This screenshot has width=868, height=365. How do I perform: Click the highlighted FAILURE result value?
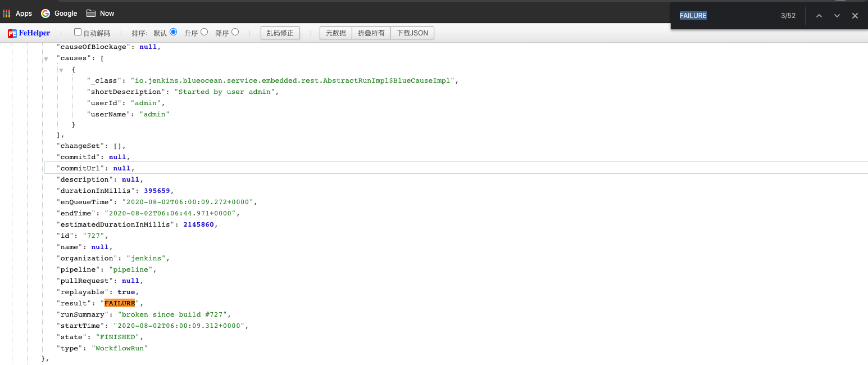click(120, 303)
